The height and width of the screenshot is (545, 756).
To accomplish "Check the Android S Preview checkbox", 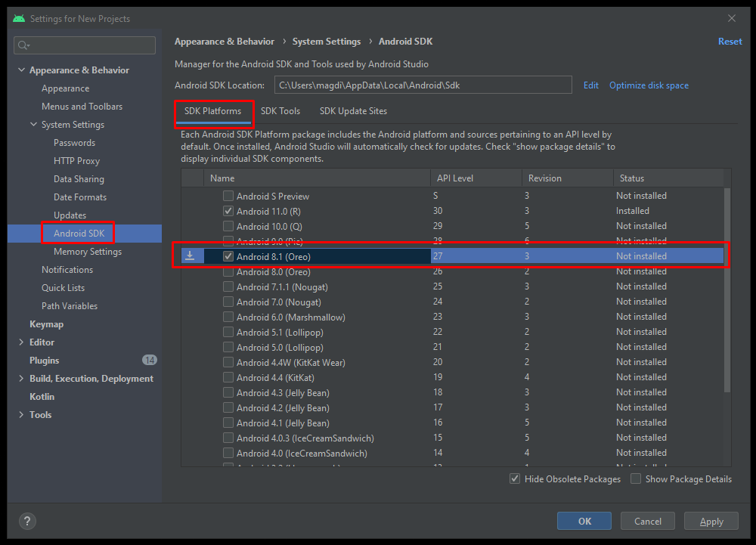I will [x=228, y=196].
